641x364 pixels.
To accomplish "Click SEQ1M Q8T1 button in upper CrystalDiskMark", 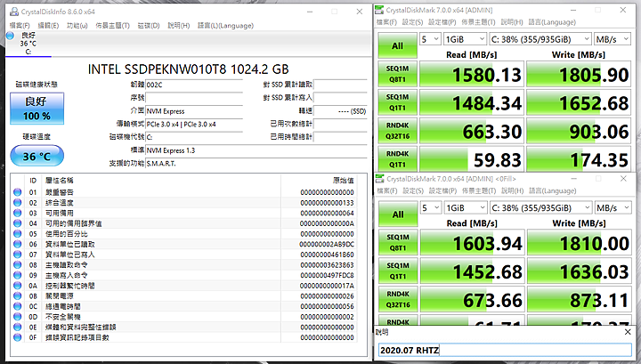I will point(397,74).
